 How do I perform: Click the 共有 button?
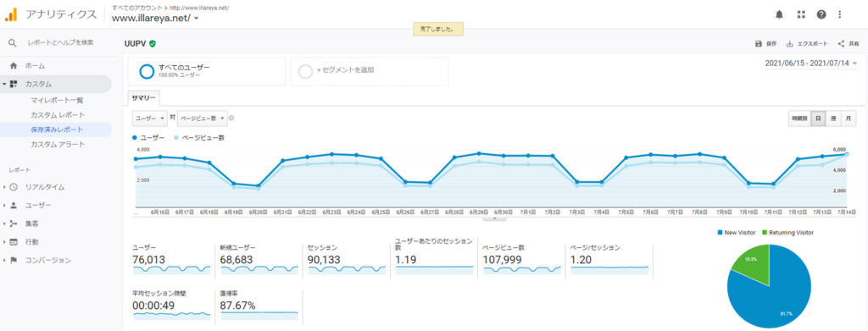(849, 44)
